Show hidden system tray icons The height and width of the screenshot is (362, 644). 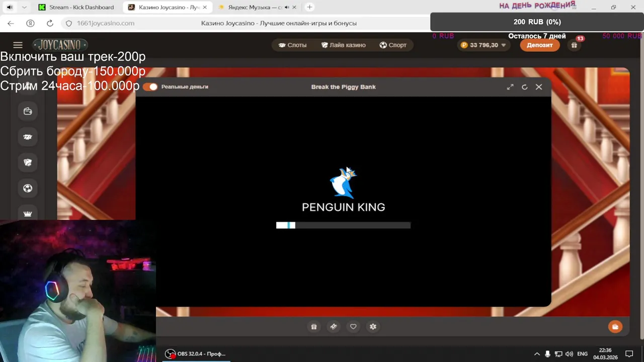click(x=537, y=354)
